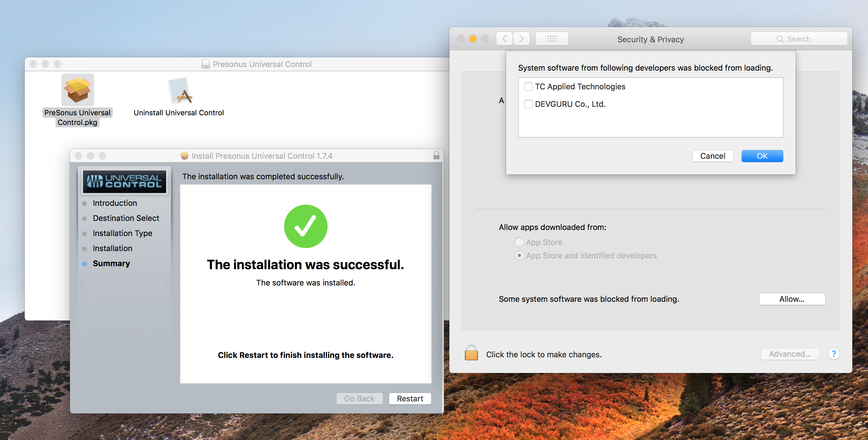The width and height of the screenshot is (868, 440).
Task: Click 'Click Restart to finish installing' text
Action: pyautogui.click(x=305, y=355)
